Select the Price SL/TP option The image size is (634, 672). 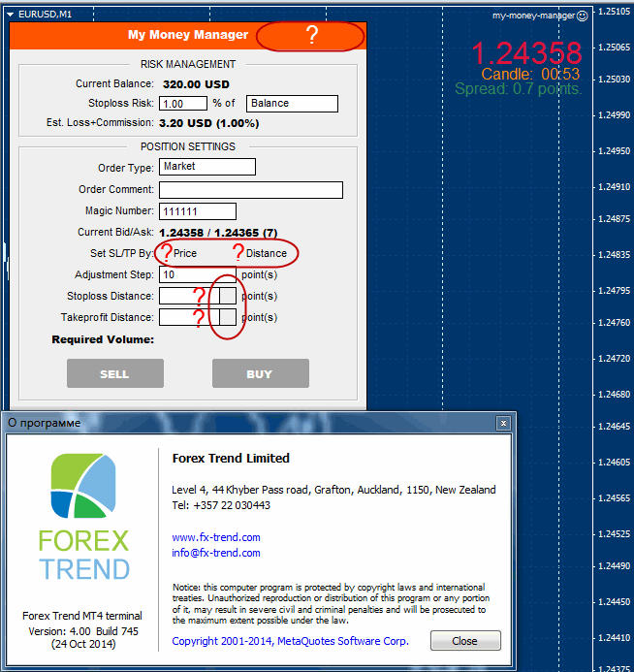[x=185, y=253]
